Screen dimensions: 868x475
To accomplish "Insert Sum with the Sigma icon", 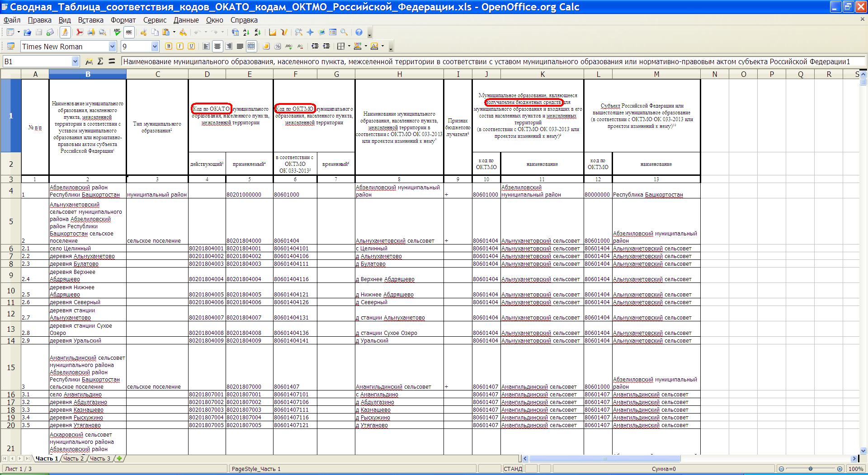I will 100,61.
